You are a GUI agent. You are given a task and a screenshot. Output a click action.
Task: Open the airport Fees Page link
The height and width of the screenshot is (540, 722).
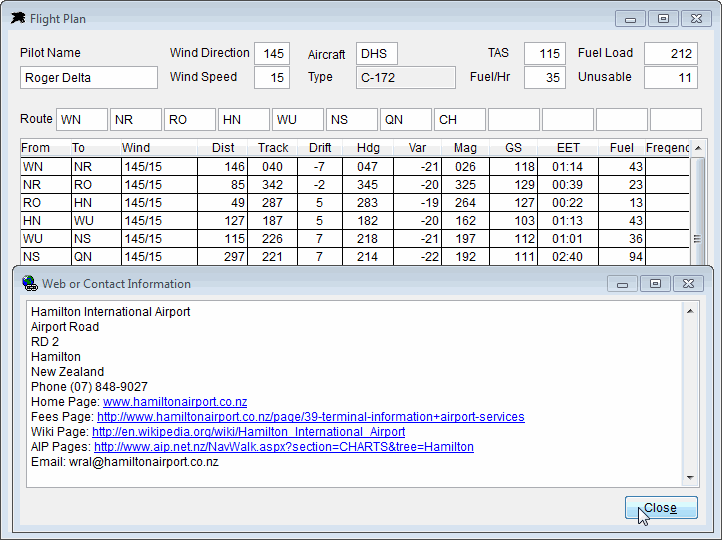pyautogui.click(x=310, y=417)
